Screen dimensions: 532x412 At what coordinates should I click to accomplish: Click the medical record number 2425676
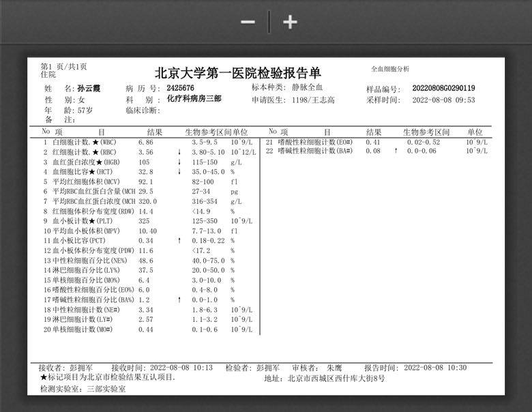[180, 88]
